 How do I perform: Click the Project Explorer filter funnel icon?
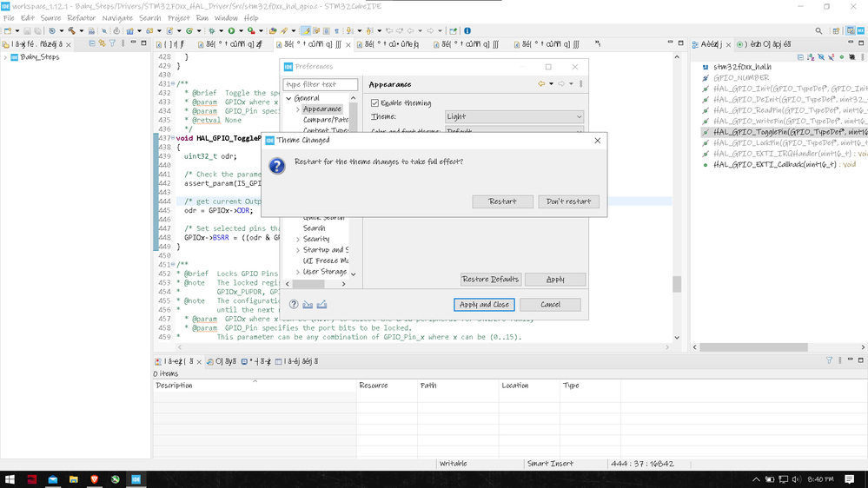[x=112, y=43]
